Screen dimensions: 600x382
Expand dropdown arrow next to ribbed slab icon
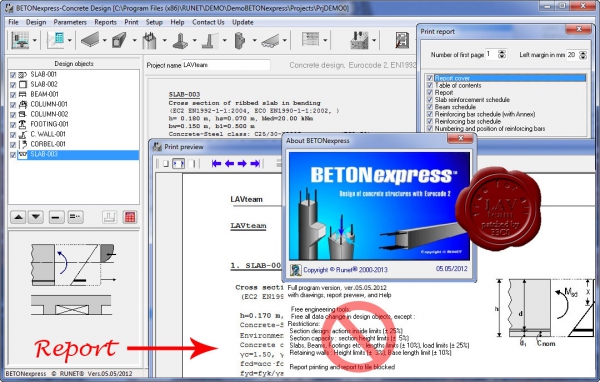[285, 40]
